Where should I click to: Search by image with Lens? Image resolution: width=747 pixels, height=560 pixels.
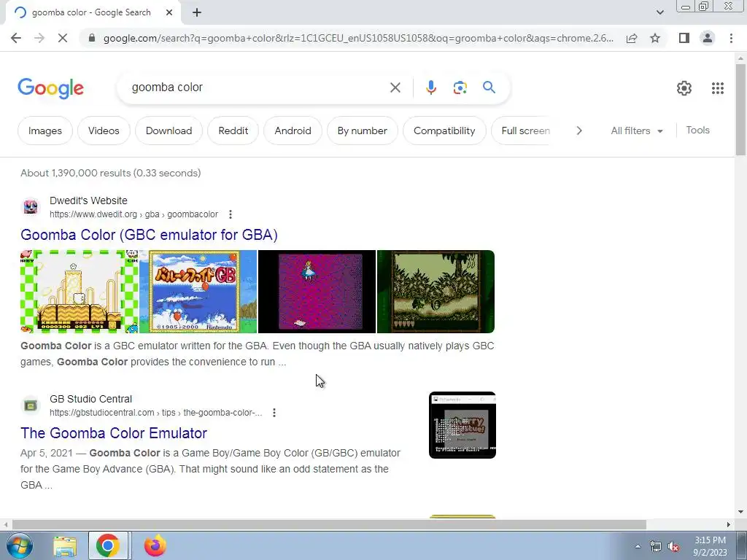(460, 87)
